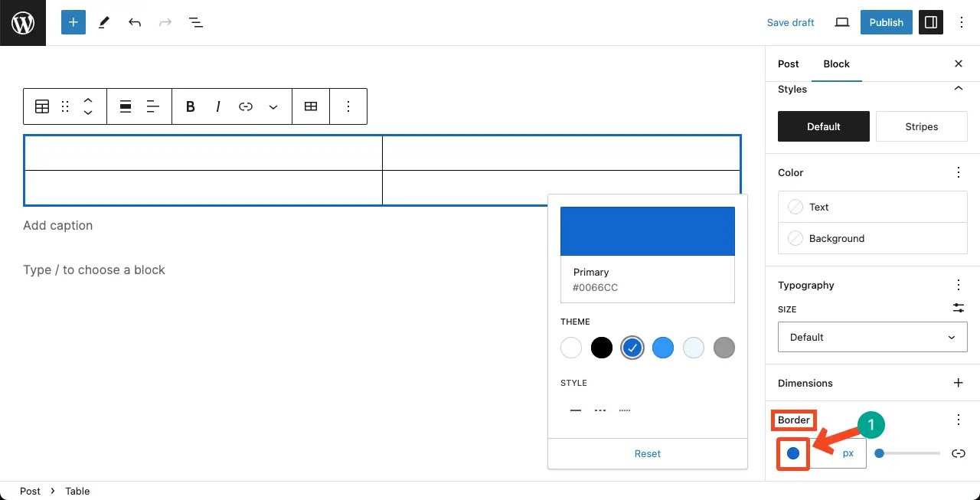Click the Add caption field
980x500 pixels.
(x=57, y=225)
